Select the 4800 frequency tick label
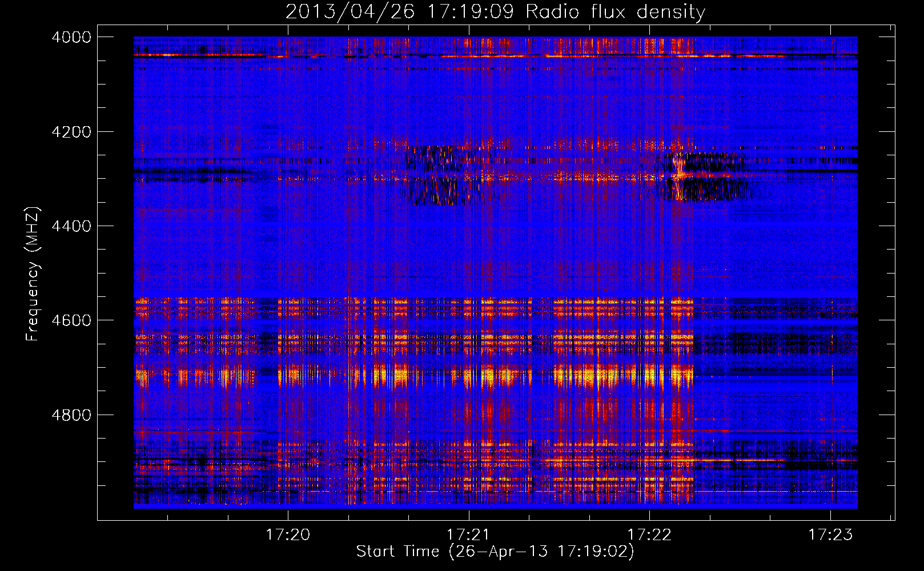This screenshot has width=924, height=571. 71,415
